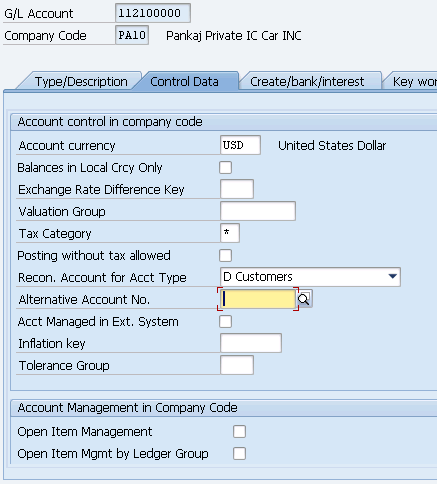Select the Company Code field PA10
This screenshot has width=437, height=484.
click(132, 35)
